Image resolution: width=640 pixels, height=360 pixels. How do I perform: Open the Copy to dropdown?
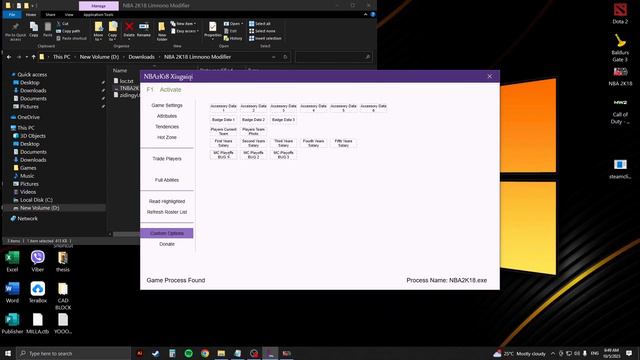(113, 31)
